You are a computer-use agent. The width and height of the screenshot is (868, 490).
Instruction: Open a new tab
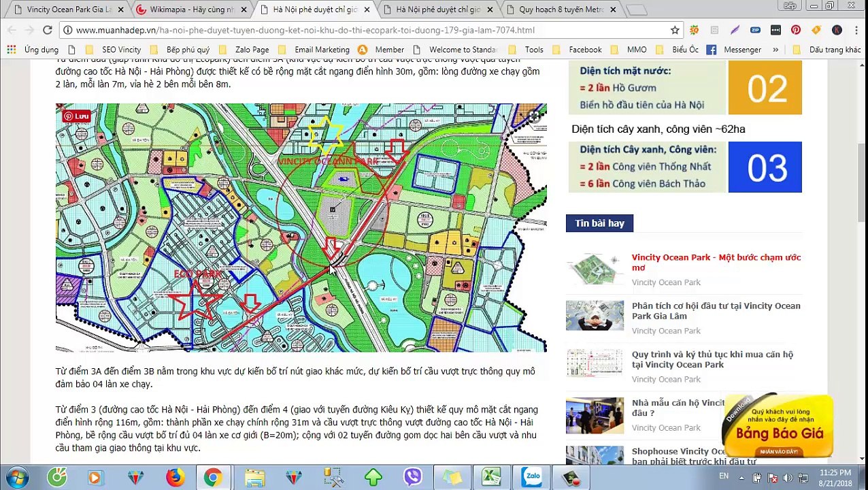coord(637,10)
